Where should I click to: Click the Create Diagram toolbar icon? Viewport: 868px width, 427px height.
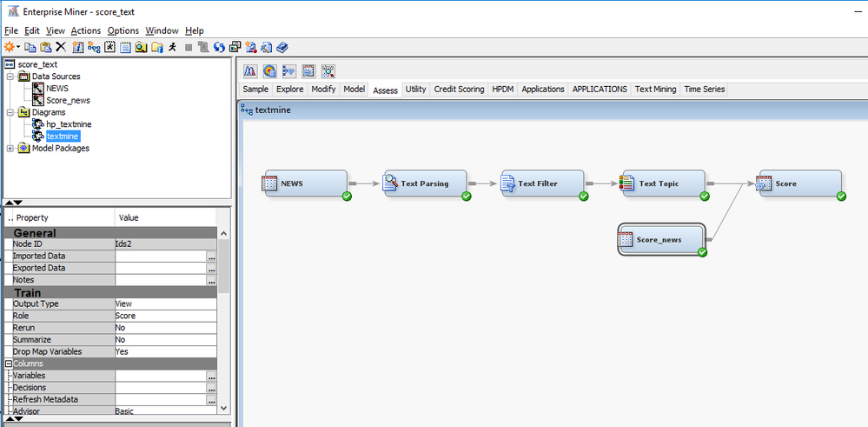tap(94, 47)
